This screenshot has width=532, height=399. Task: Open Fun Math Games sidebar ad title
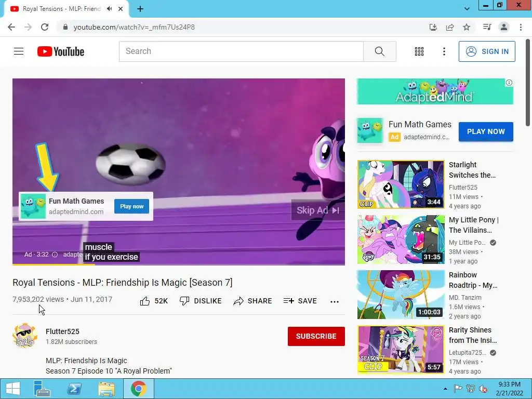coord(420,125)
